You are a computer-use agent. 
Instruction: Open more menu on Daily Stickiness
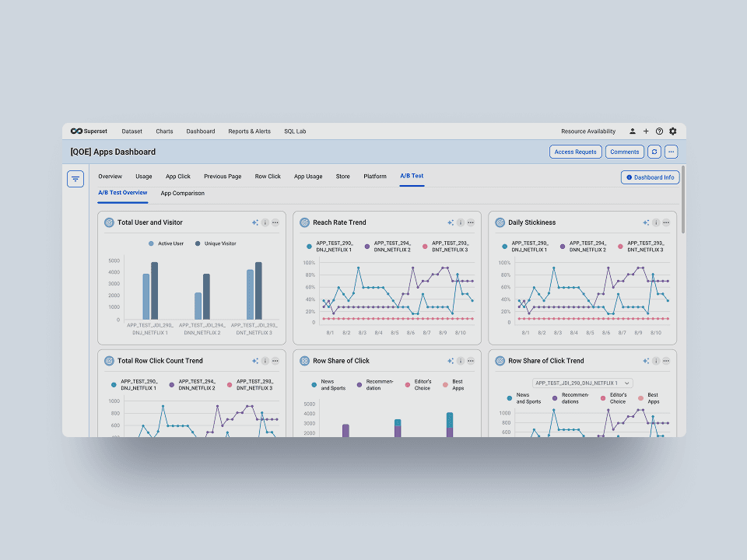[666, 222]
